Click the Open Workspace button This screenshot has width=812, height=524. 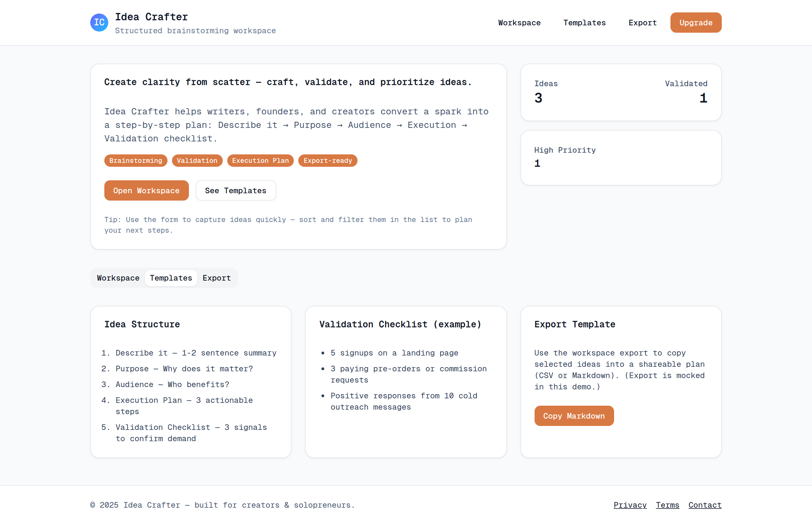point(146,190)
